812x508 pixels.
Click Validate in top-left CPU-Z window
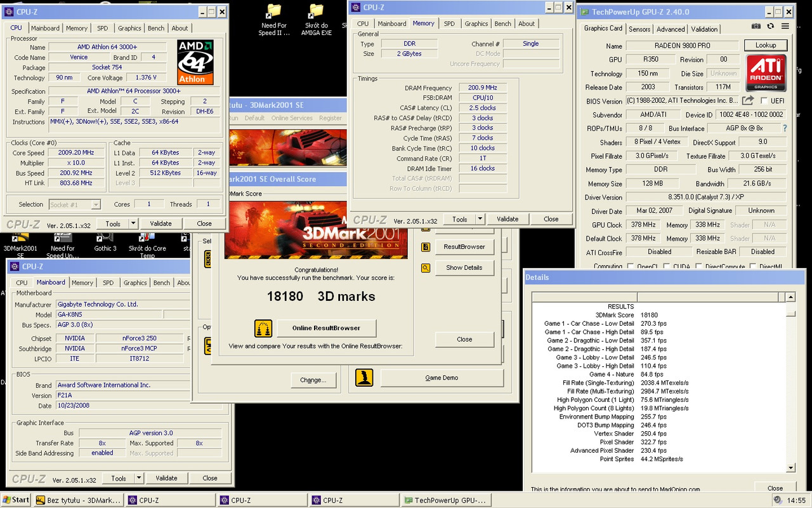pos(160,224)
